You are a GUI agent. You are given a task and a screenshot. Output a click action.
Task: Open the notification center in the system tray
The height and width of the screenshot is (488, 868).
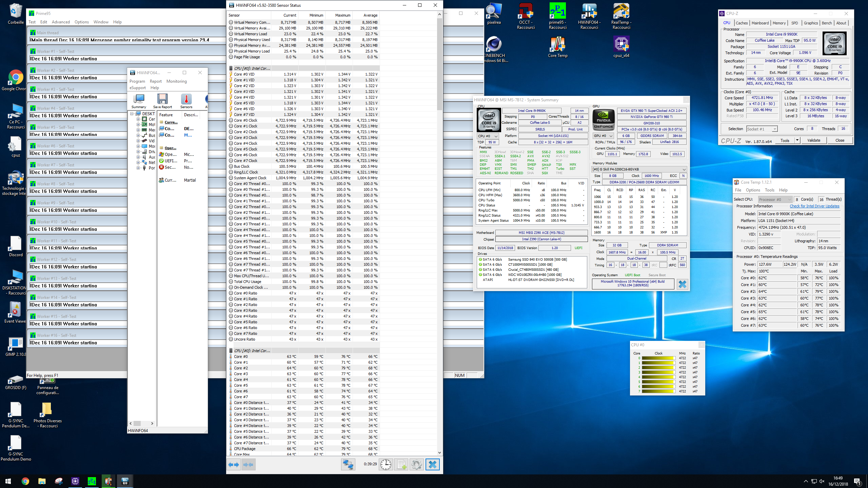coord(857,481)
